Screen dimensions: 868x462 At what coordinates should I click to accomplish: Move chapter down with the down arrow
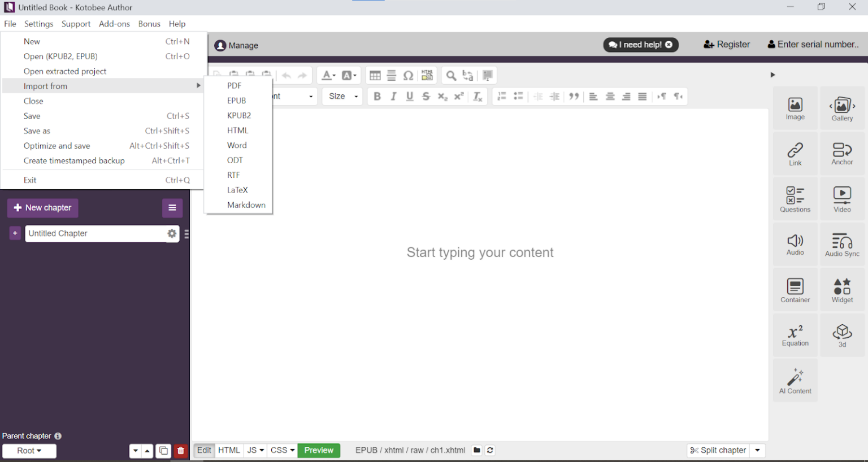tap(136, 451)
